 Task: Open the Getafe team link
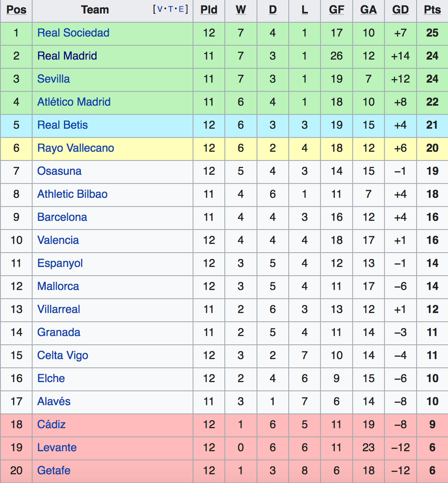[54, 470]
